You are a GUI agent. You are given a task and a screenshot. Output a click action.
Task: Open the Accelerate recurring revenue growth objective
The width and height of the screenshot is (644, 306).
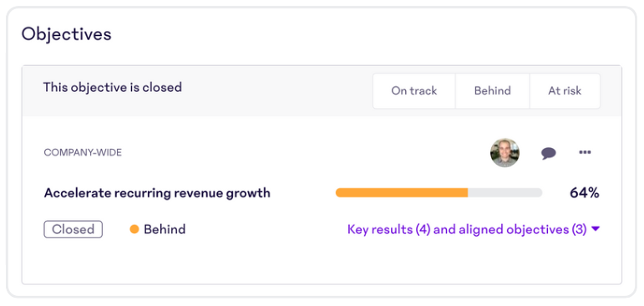tap(157, 192)
